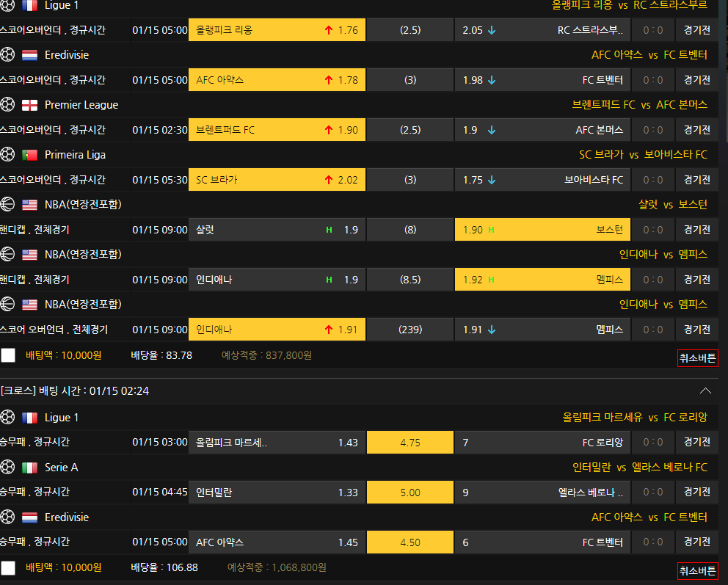Viewport: 728px width, 585px height.
Task: Click the green H icon in the 인디애나 1.9 cell
Action: 329,280
